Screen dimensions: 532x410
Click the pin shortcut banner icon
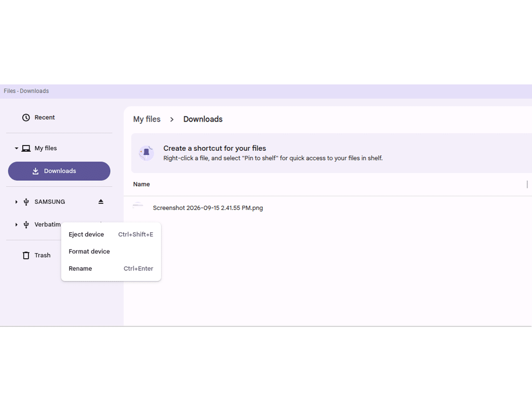[146, 153]
